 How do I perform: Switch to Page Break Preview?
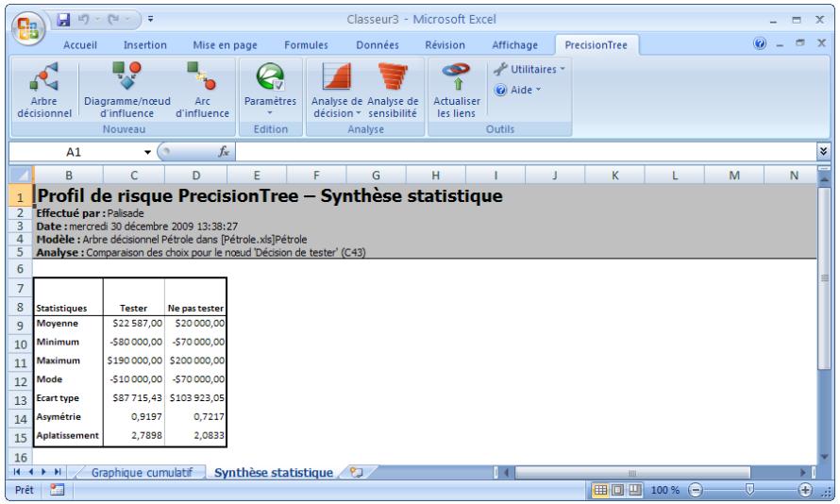click(x=635, y=490)
